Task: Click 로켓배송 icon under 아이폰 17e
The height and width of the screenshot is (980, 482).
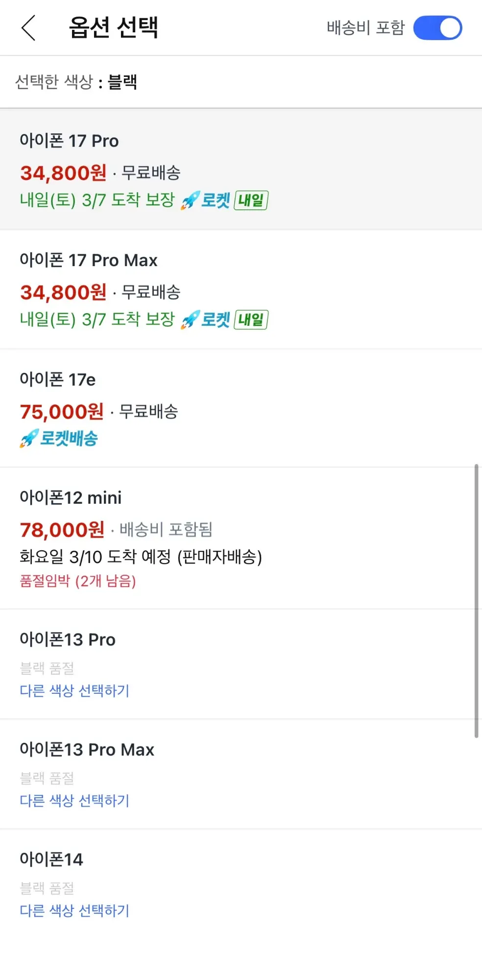Action: [x=59, y=439]
